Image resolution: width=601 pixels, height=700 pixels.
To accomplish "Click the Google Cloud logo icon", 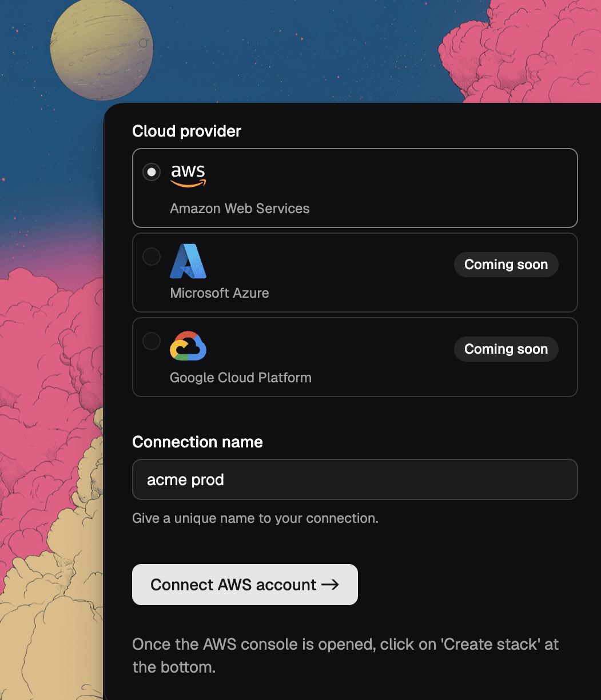I will point(188,346).
